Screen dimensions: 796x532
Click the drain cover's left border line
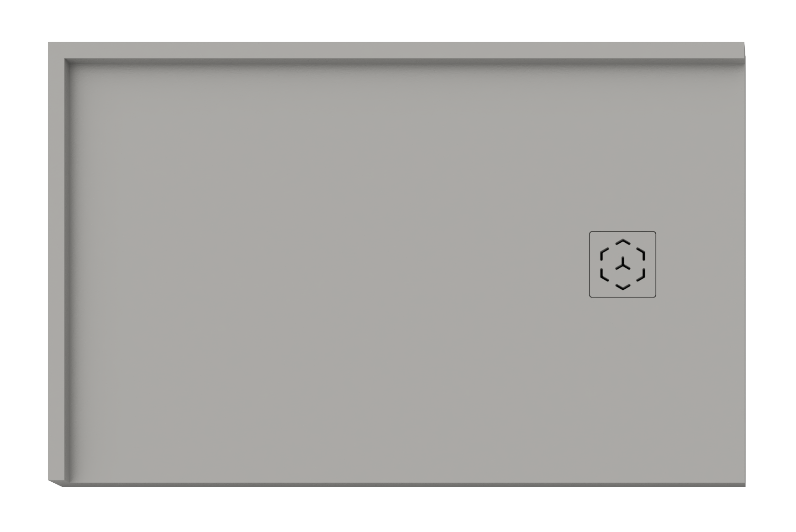click(590, 265)
